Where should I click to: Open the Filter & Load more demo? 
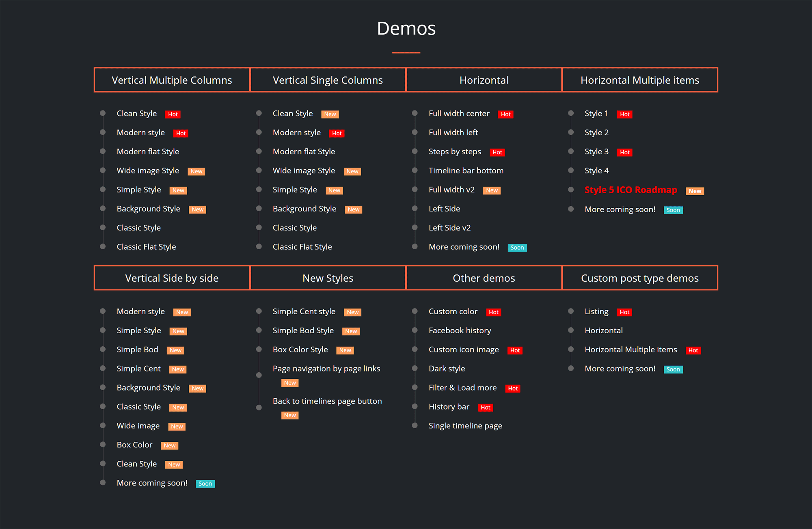click(462, 388)
